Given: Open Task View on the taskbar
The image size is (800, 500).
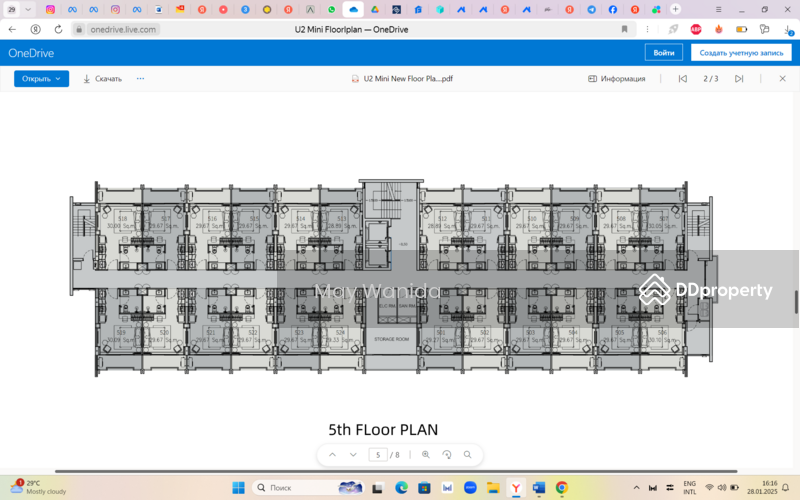Looking at the screenshot, I should [x=378, y=488].
